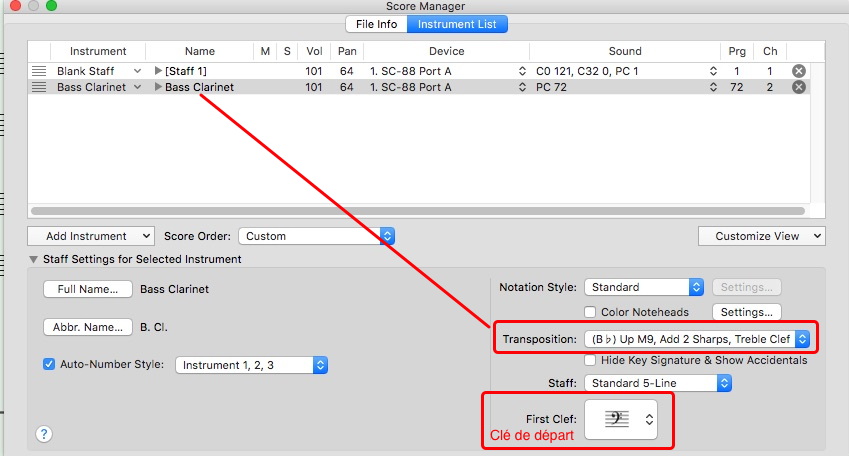Expand the Bass Clarinet name triangle
This screenshot has height=456, width=849.
coord(158,87)
